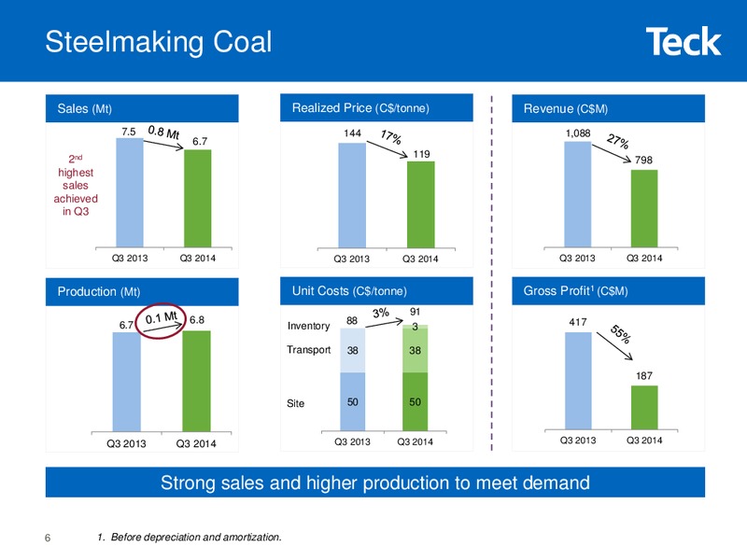Click the Q3 2014 green bar in Production chart

pyautogui.click(x=197, y=382)
